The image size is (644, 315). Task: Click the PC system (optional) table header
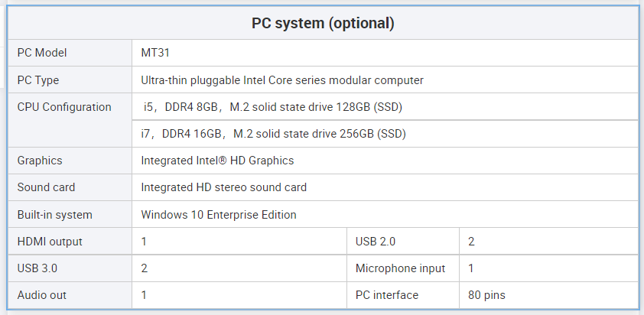click(x=323, y=24)
